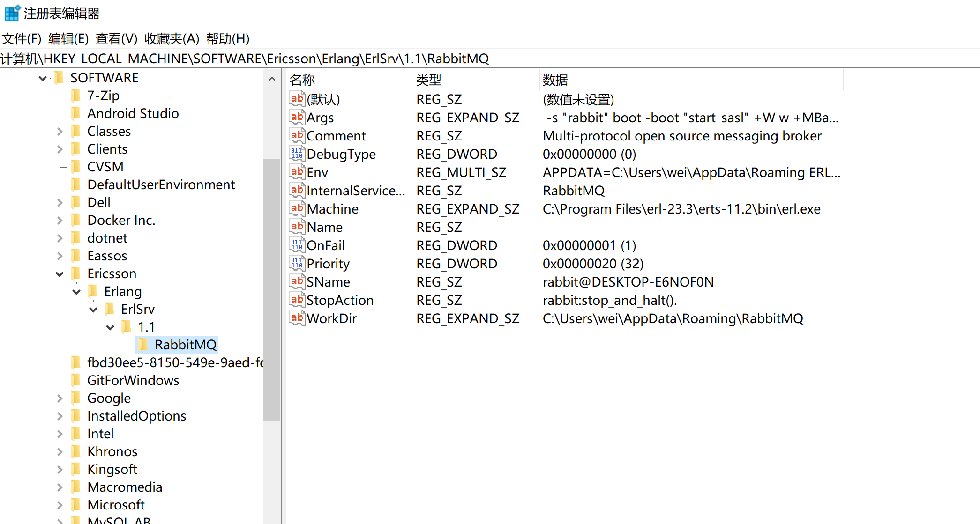Expand the Google tree node
980x524 pixels.
point(60,398)
